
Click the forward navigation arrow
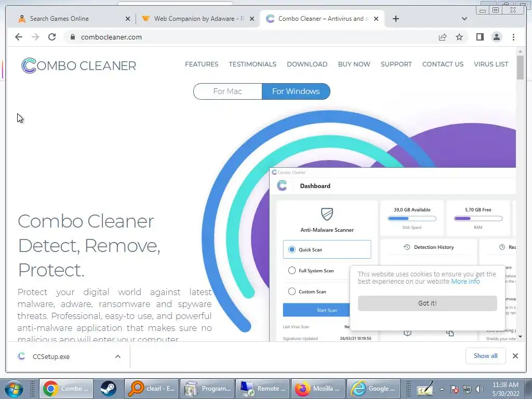(x=35, y=37)
